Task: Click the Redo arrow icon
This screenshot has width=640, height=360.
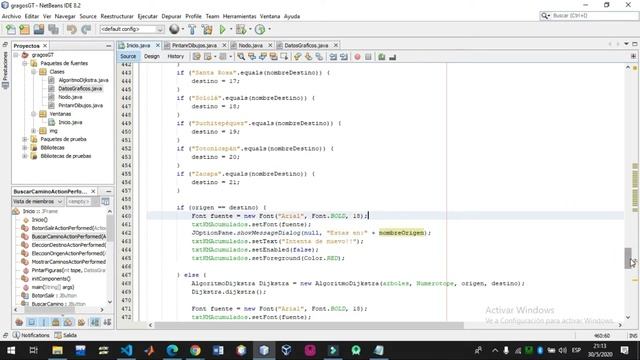Action: (x=86, y=29)
